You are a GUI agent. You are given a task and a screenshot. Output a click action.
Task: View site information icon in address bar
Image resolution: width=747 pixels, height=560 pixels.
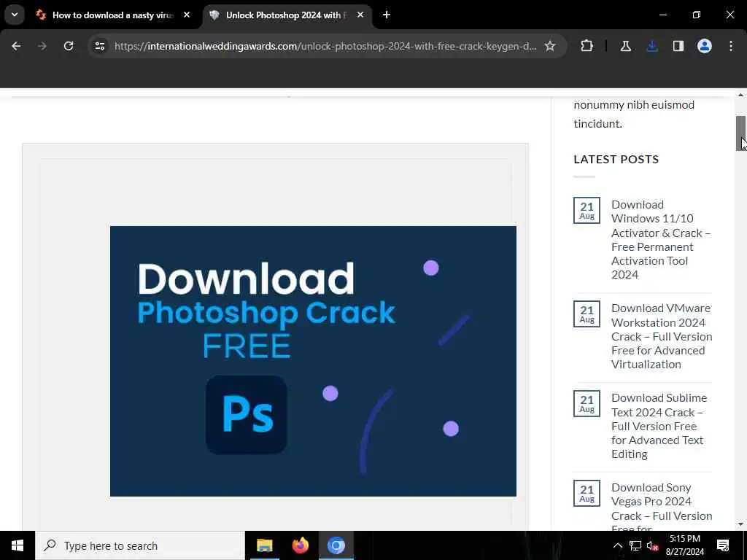pyautogui.click(x=99, y=46)
